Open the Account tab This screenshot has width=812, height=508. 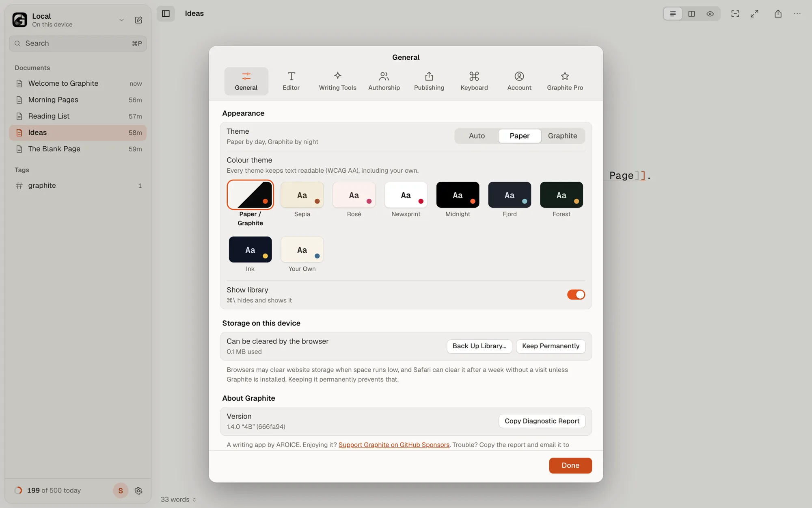point(519,81)
